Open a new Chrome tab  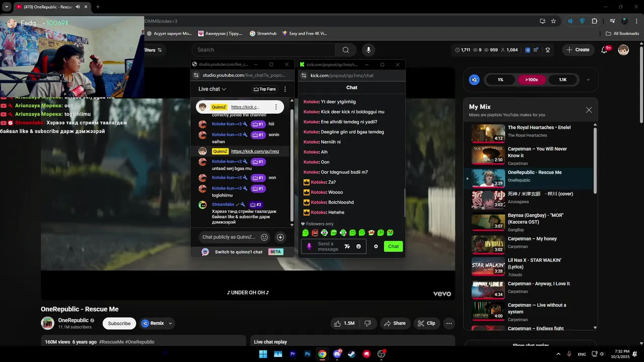click(x=98, y=7)
